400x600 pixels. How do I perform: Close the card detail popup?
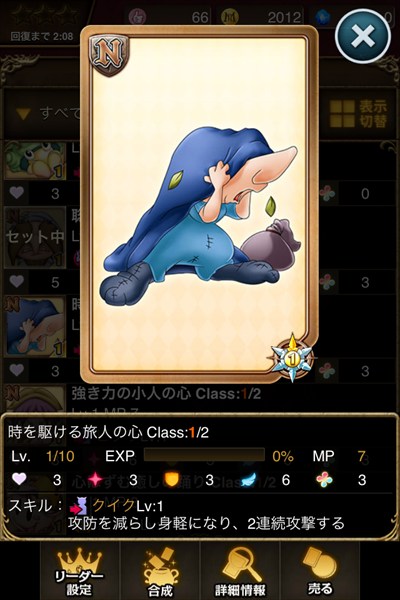tap(363, 36)
